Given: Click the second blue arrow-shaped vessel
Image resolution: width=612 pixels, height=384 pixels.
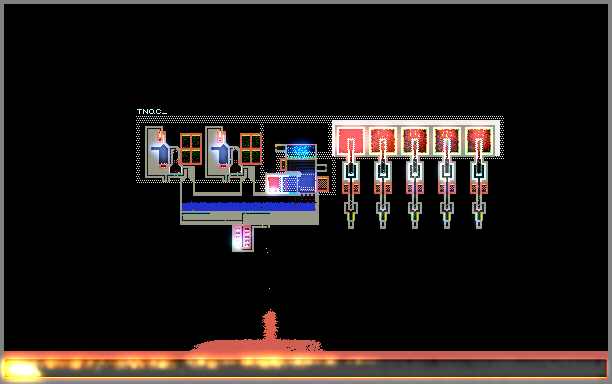Looking at the screenshot, I should [x=221, y=153].
